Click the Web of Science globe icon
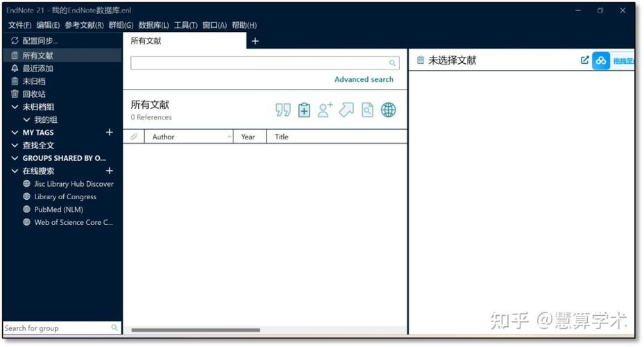This screenshot has width=644, height=347. click(x=26, y=222)
